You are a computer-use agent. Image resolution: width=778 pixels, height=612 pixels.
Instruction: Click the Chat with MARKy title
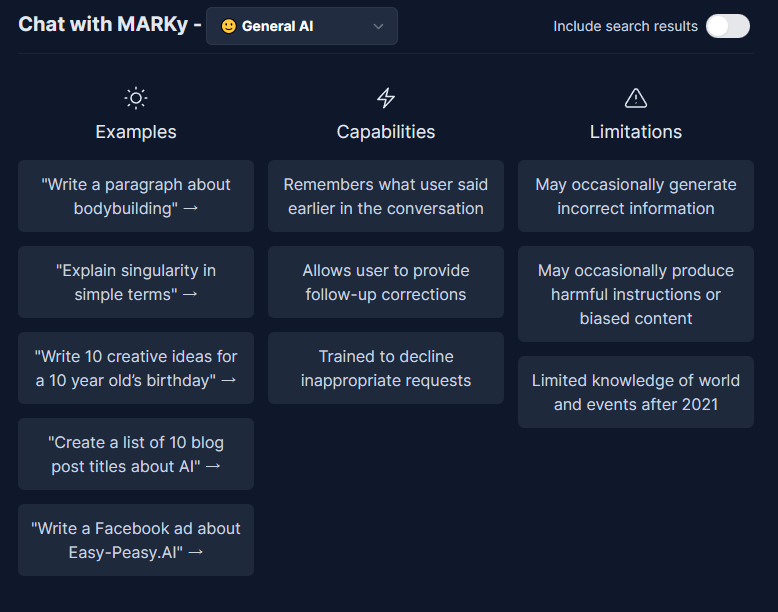point(103,24)
